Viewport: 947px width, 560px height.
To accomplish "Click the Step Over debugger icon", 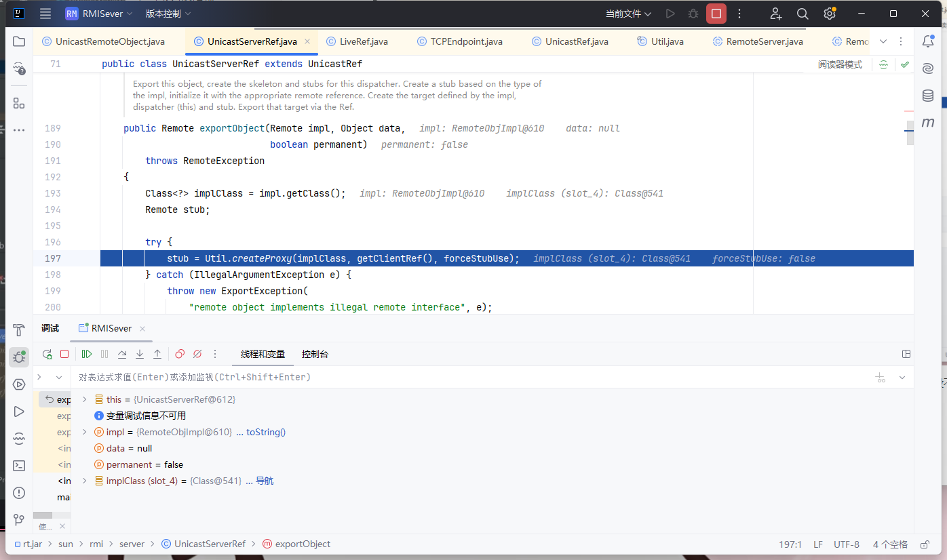I will click(x=122, y=354).
